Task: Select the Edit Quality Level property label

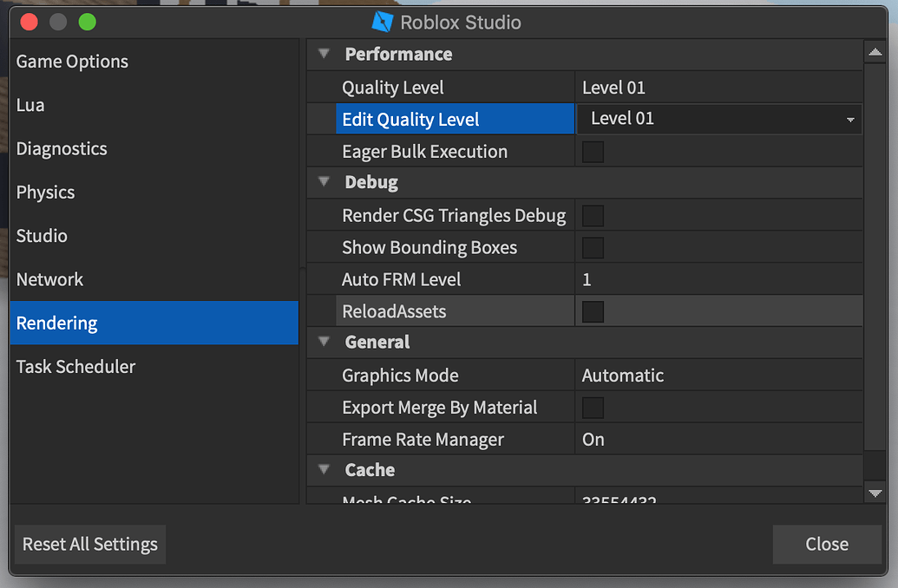Action: tap(410, 119)
